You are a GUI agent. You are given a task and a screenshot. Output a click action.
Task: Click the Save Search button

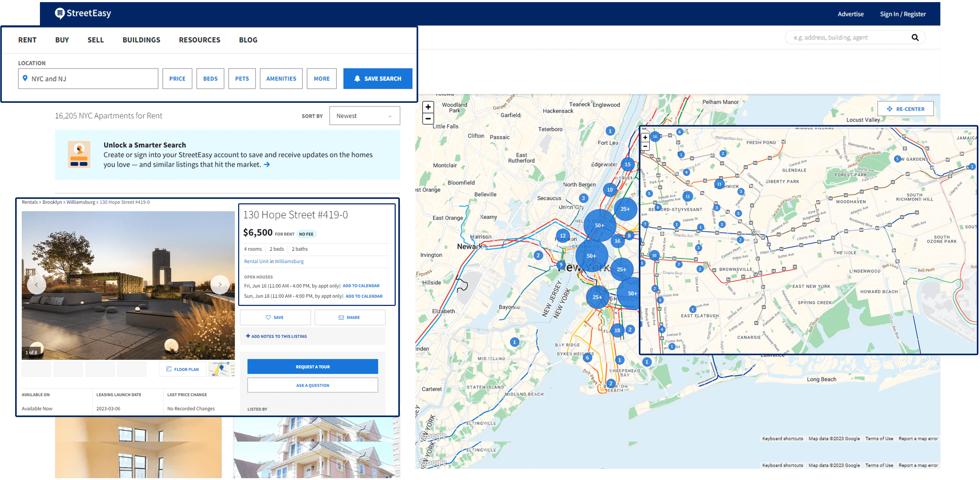point(378,78)
